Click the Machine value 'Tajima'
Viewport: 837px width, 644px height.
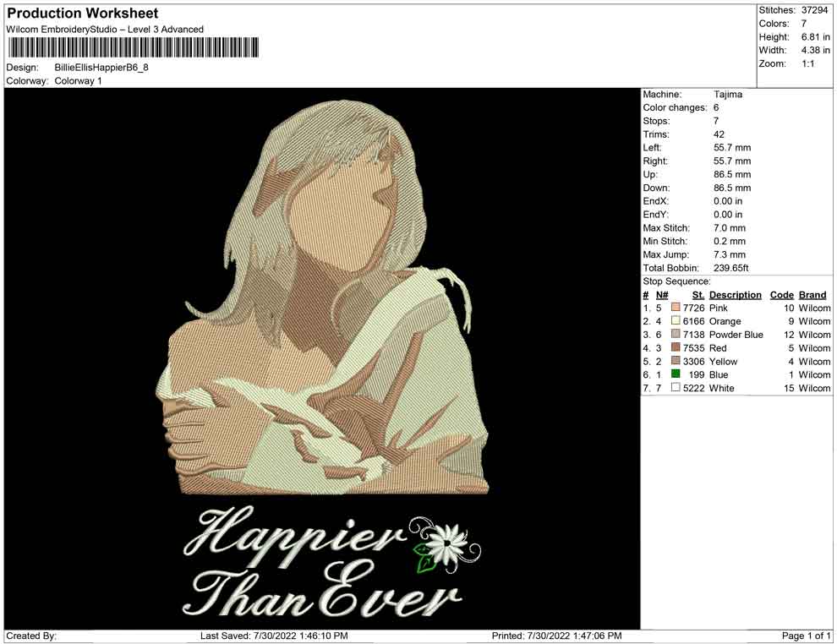(728, 94)
